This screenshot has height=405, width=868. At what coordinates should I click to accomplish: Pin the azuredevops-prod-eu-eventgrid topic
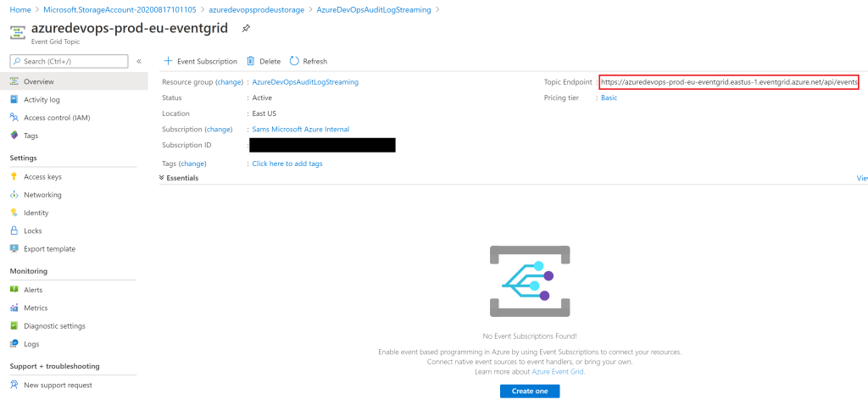tap(246, 28)
